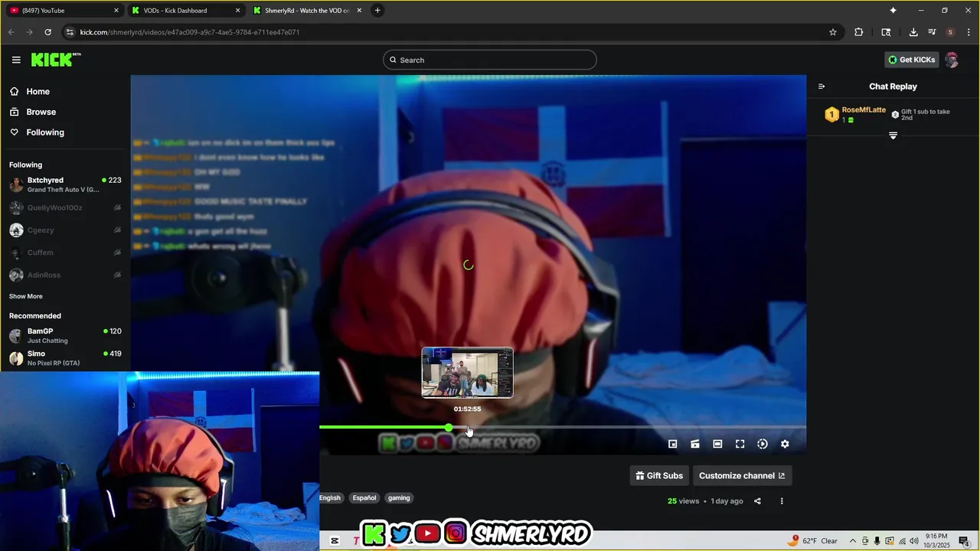Bookmark this page with star icon

[833, 32]
